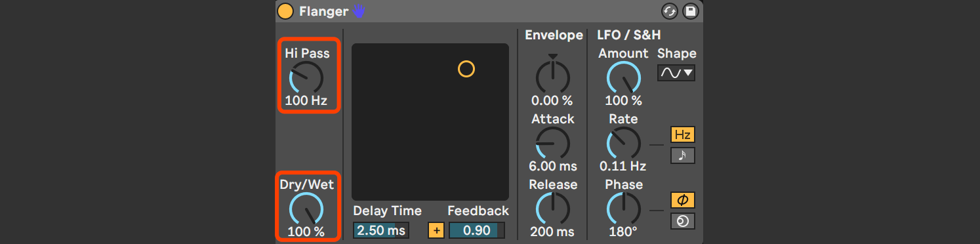Click the Feedback value field showing 0.90
Image resolution: width=980 pixels, height=244 pixels.
point(477,230)
